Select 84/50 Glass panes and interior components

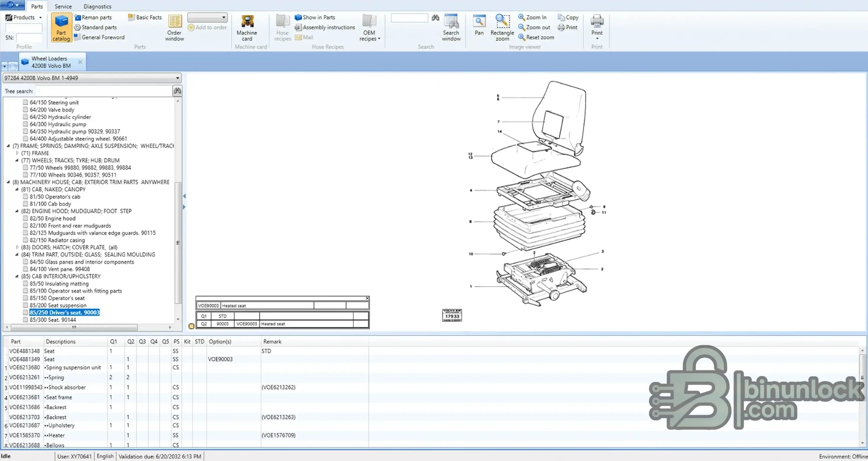click(x=82, y=262)
